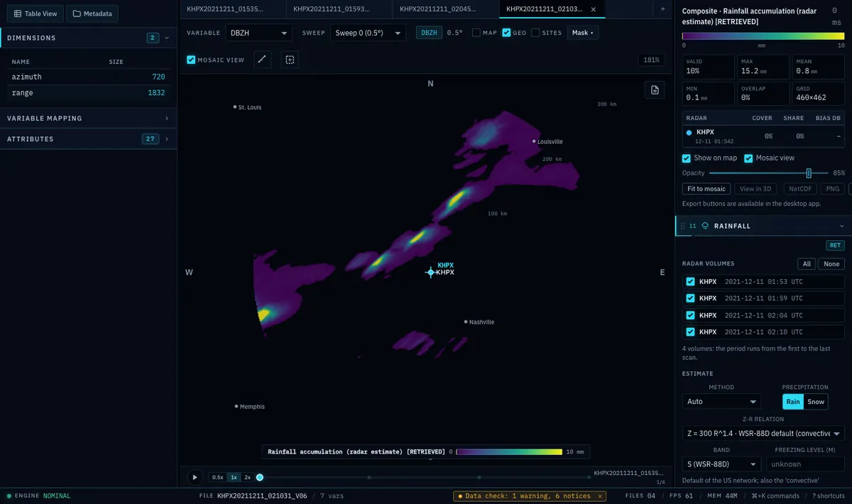Click the RET badge under Rainfall

835,246
